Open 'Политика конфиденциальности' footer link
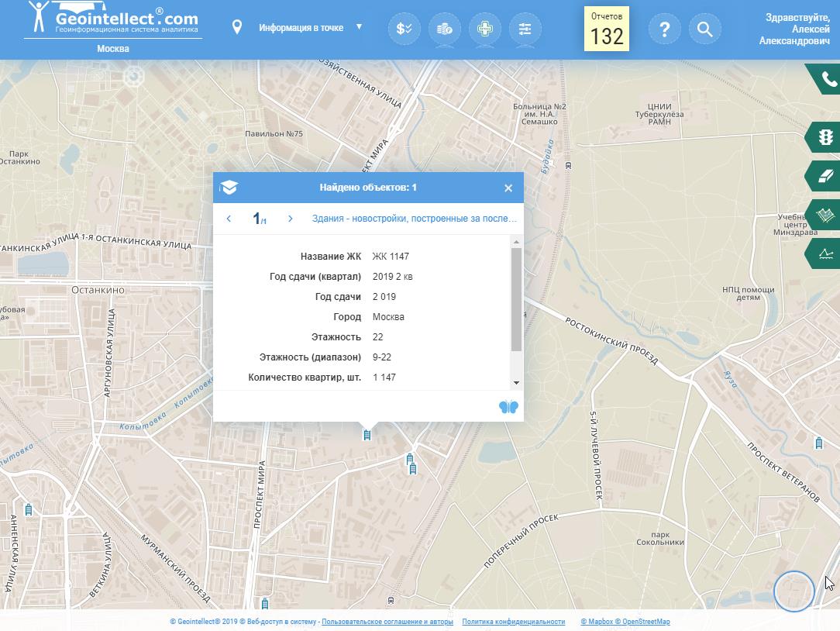 (x=513, y=622)
